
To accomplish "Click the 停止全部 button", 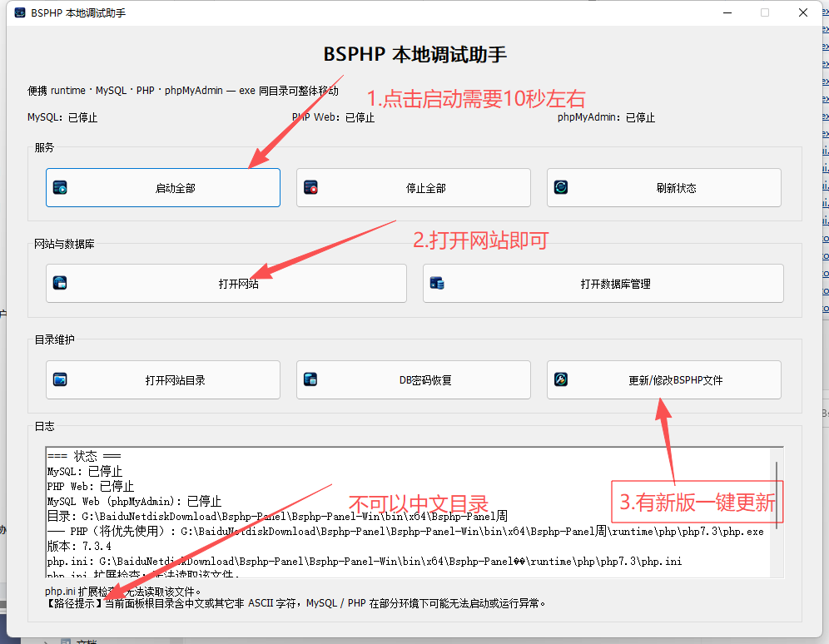I will pos(414,187).
